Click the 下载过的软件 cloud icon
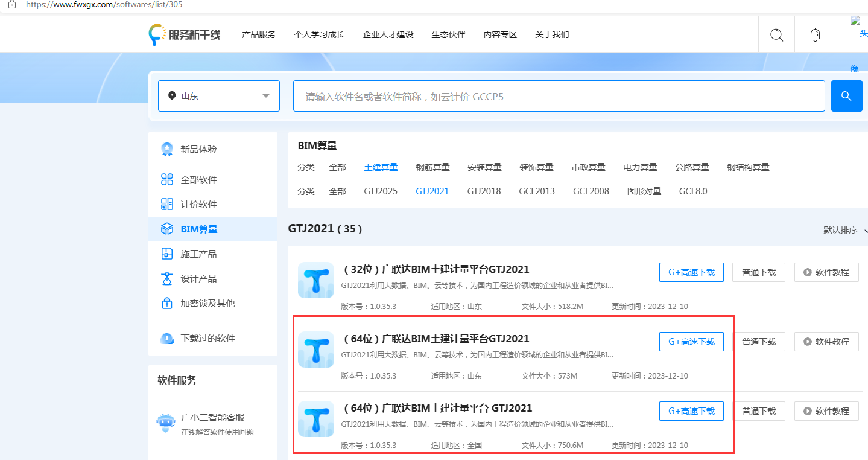The height and width of the screenshot is (460, 868). pyautogui.click(x=167, y=338)
